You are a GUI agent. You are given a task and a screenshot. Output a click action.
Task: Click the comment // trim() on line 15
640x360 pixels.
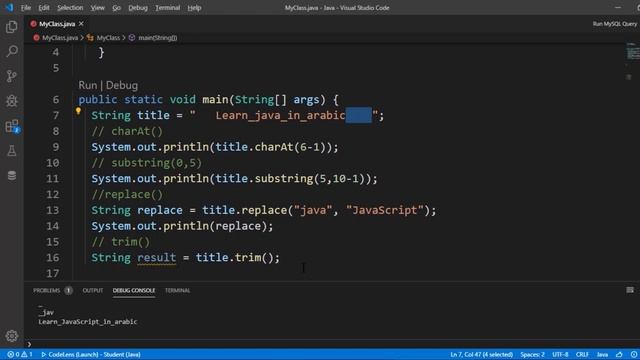[x=121, y=242]
